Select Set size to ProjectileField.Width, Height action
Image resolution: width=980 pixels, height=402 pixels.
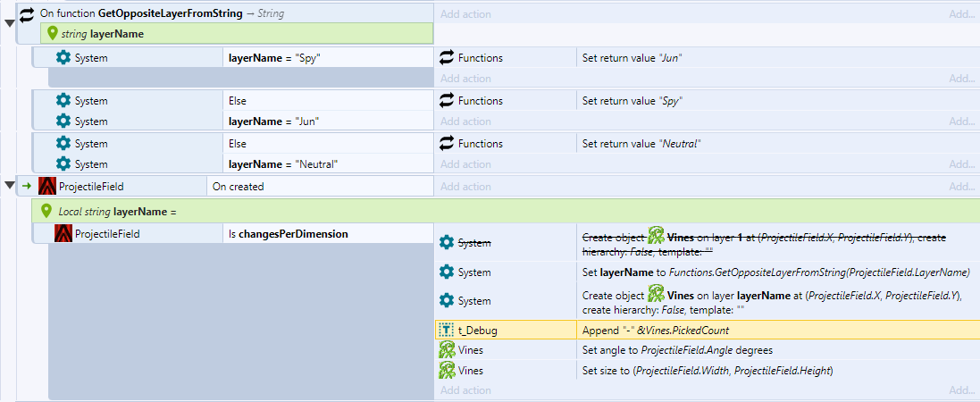pos(777,371)
